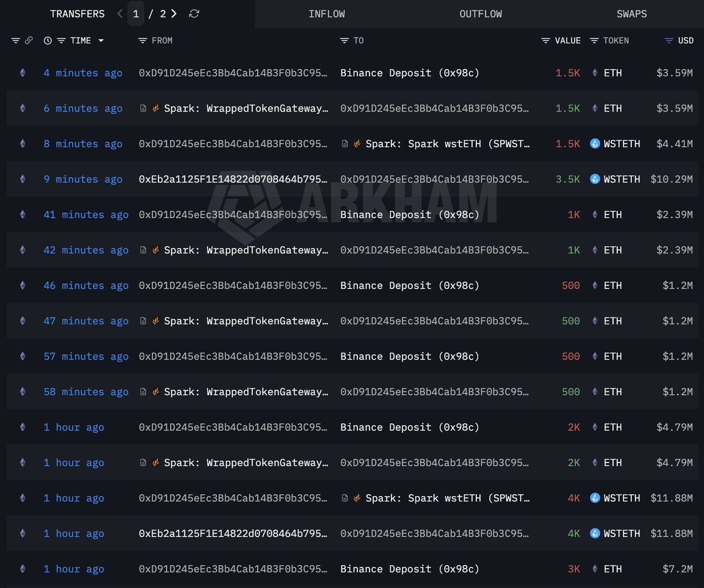Toggle the active USD column filter
704x588 pixels.
(668, 40)
